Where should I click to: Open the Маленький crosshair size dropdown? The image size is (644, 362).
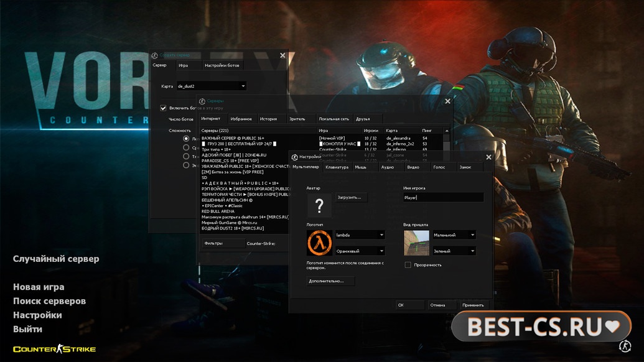454,234
